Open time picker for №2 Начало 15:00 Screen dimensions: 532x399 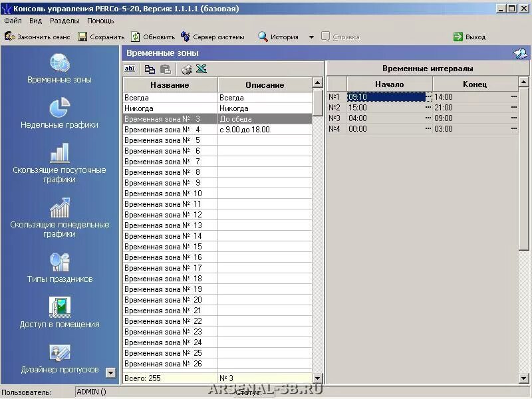pos(428,108)
